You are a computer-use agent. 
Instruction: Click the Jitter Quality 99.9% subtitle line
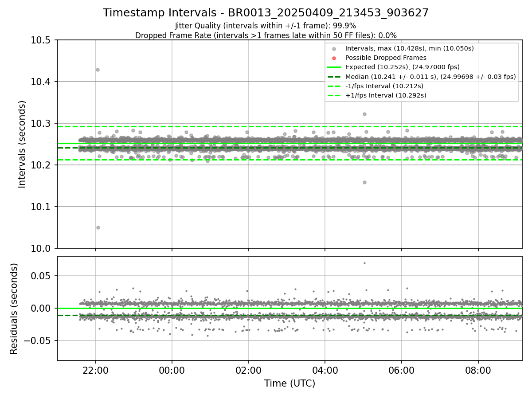click(266, 26)
